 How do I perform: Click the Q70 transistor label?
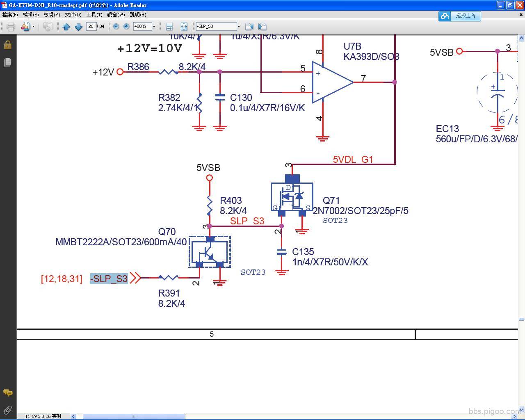click(167, 232)
